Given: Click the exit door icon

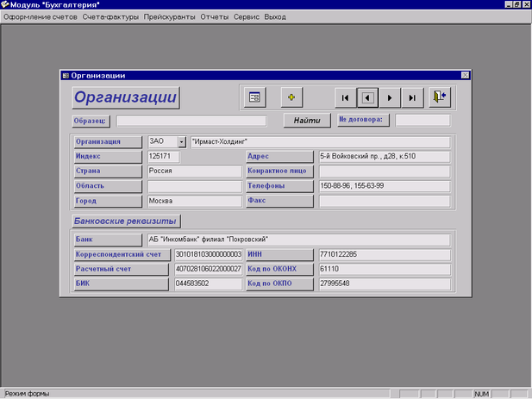Looking at the screenshot, I should [440, 97].
